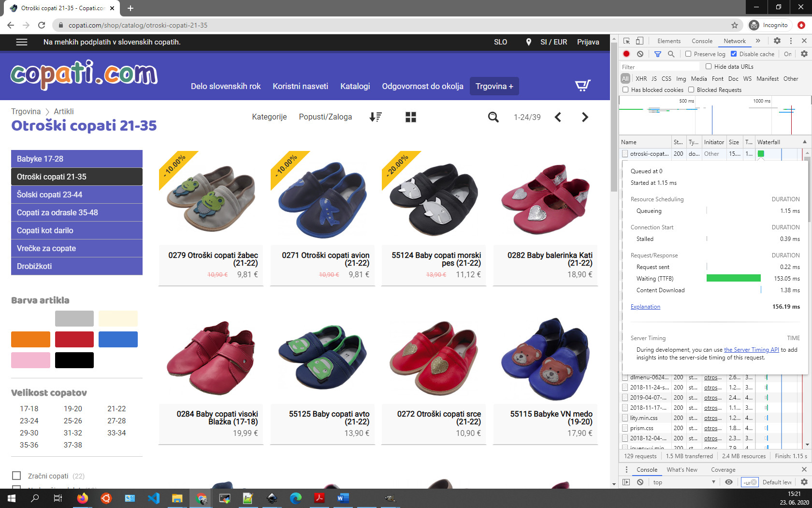Click the Prijava login link
Image resolution: width=812 pixels, height=508 pixels.
[x=588, y=42]
